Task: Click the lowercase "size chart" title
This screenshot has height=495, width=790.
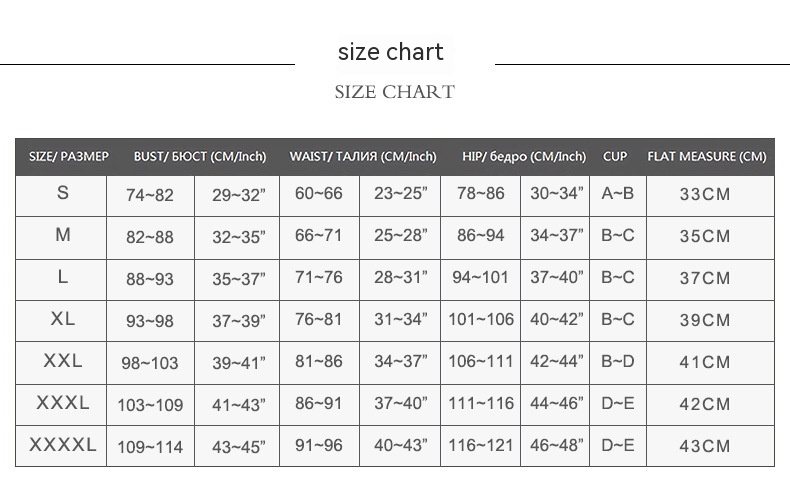Action: (x=390, y=52)
